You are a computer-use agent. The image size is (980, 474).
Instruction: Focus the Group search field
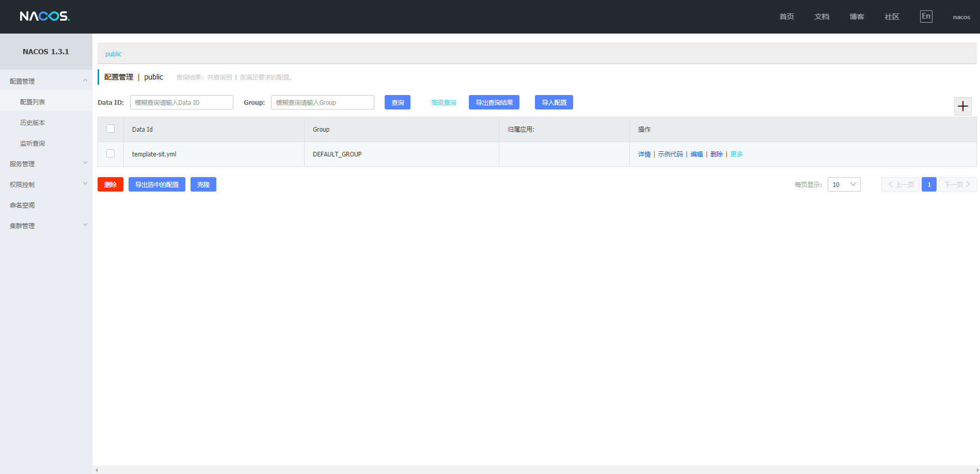[x=323, y=102]
